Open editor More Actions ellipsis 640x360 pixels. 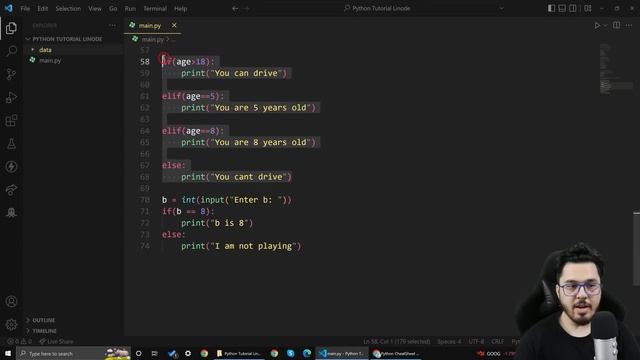click(629, 25)
